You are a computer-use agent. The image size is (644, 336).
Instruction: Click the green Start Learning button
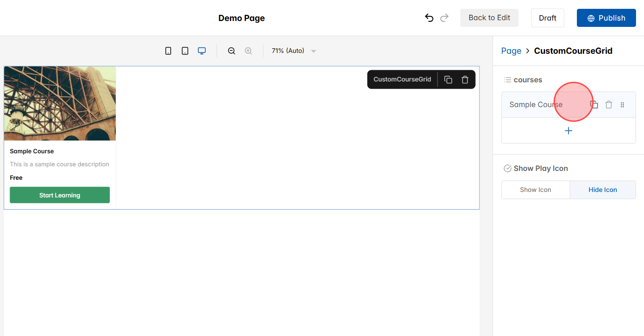pos(60,195)
